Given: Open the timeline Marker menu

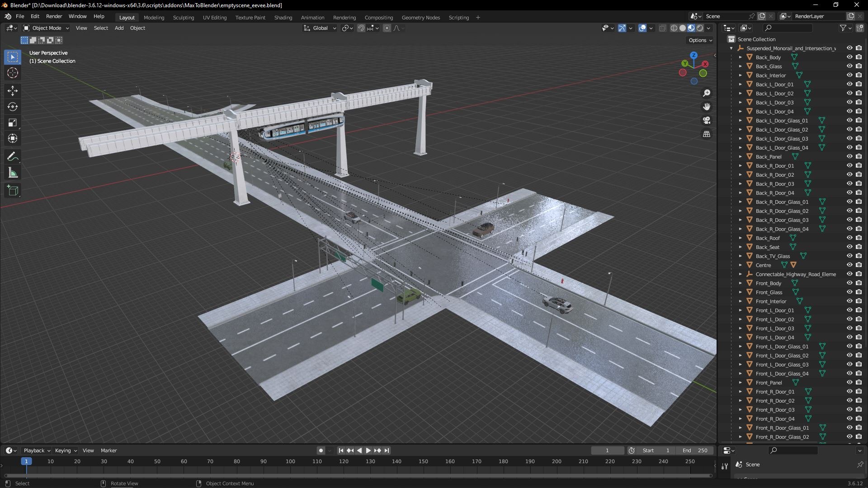Looking at the screenshot, I should pos(108,450).
